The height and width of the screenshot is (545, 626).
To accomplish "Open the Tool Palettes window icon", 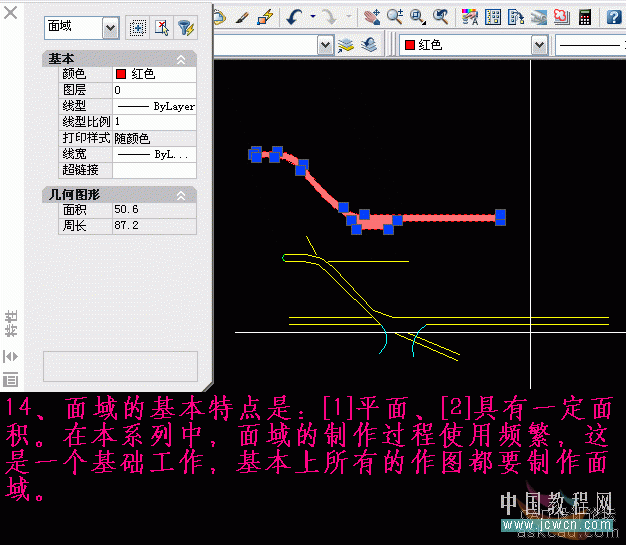I will (x=516, y=17).
